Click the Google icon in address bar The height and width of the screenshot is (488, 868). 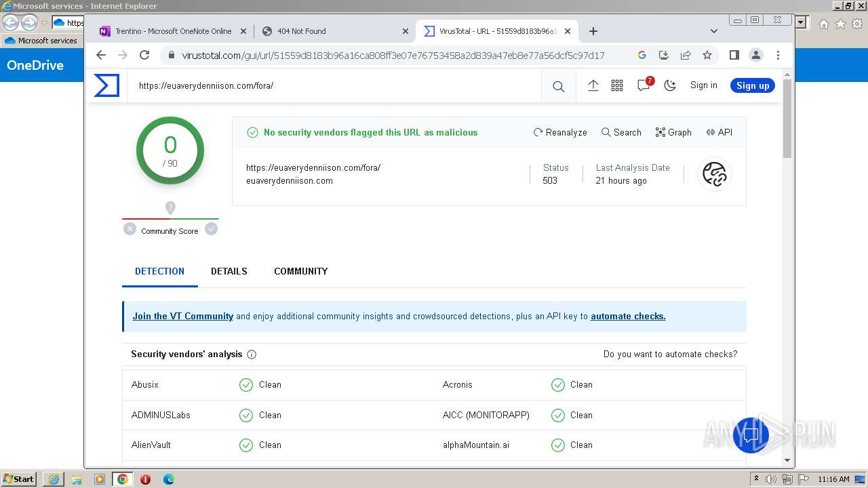coord(642,55)
